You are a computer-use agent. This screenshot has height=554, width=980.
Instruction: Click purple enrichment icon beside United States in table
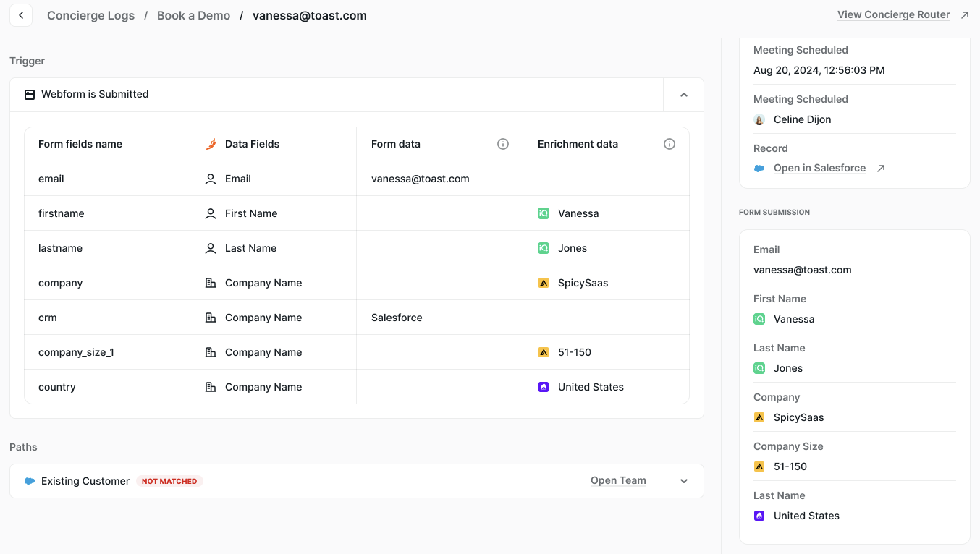pyautogui.click(x=544, y=387)
